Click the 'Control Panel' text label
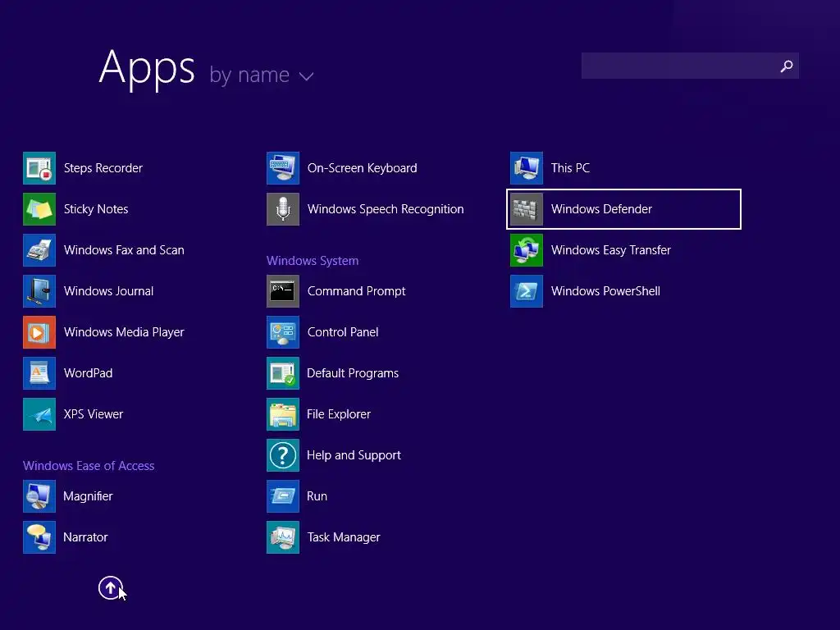 point(343,332)
